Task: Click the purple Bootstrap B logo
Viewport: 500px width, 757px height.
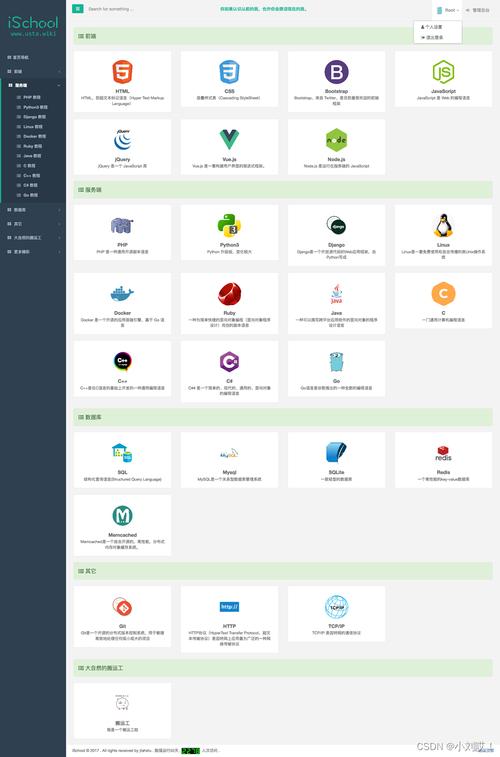Action: click(336, 72)
